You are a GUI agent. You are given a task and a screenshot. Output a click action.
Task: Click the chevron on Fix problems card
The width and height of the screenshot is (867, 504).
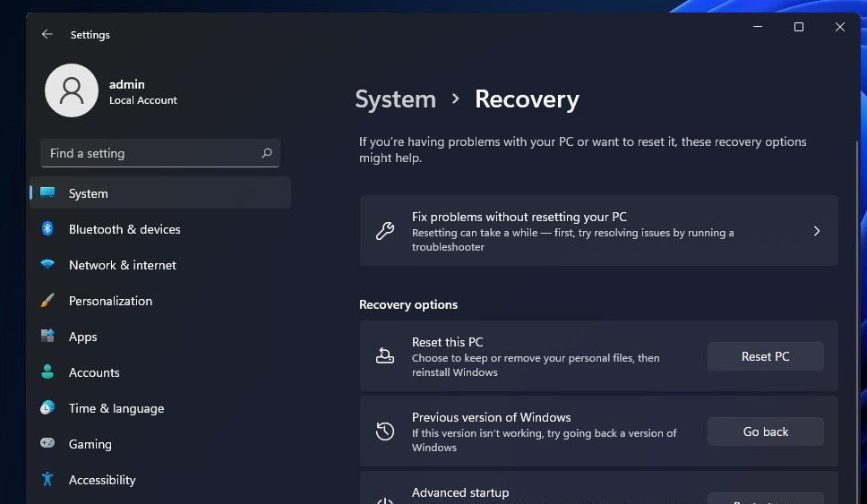tap(817, 231)
